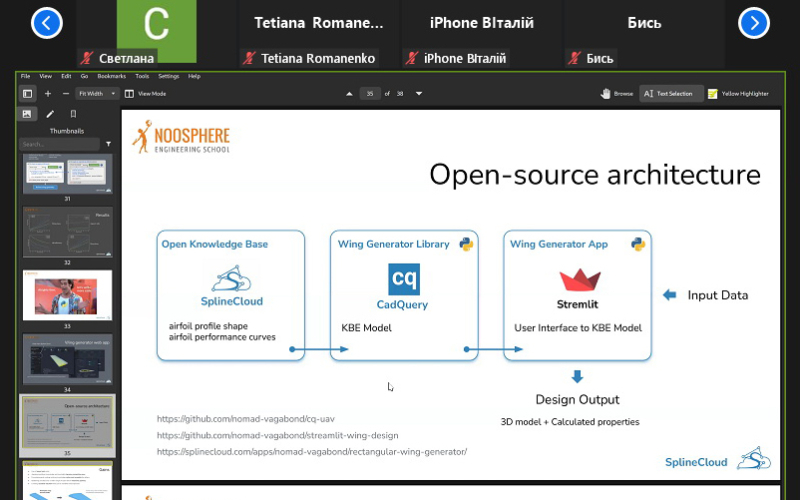Click the page number field showing 35
The image size is (800, 500).
point(370,93)
